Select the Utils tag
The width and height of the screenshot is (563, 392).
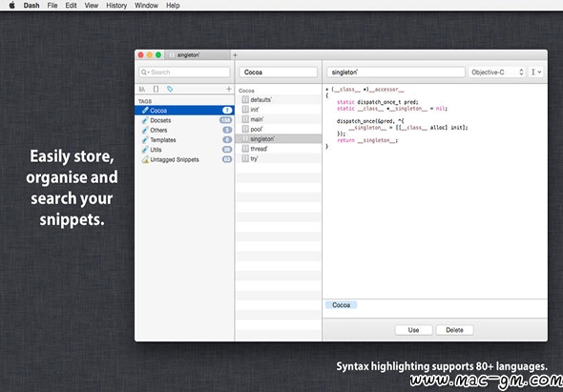(x=184, y=150)
